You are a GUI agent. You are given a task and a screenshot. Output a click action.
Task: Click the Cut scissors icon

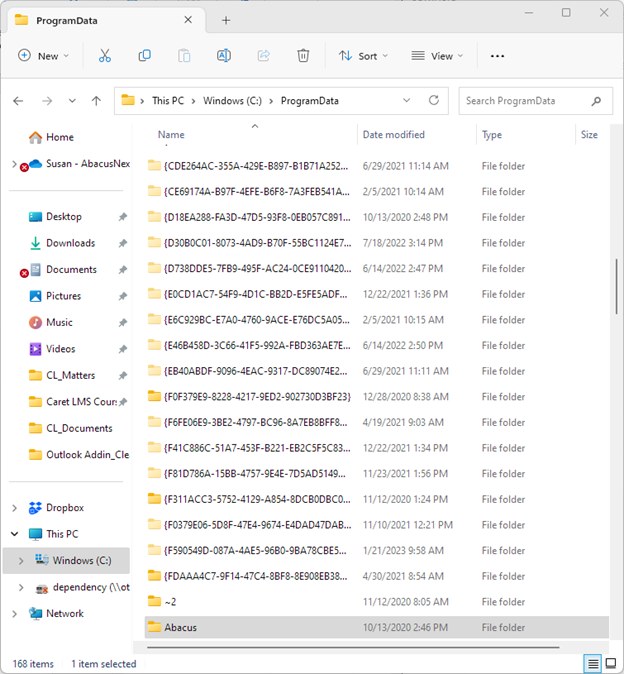(105, 55)
